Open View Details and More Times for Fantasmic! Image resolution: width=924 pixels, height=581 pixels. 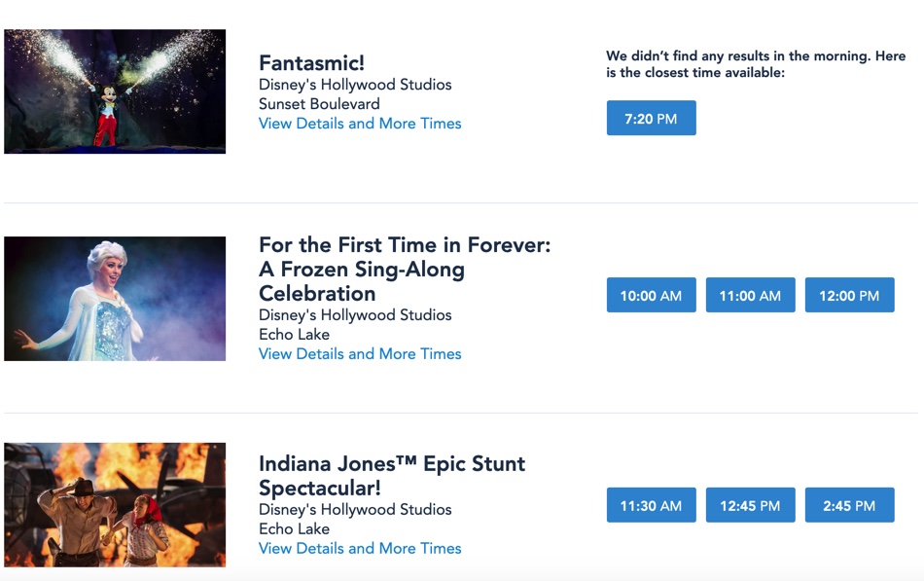[360, 124]
